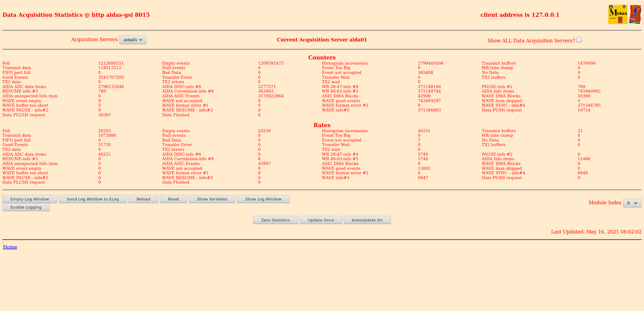Click AIDA ADC data items value 2796131646
This screenshot has width=644, height=311.
[x=111, y=87]
